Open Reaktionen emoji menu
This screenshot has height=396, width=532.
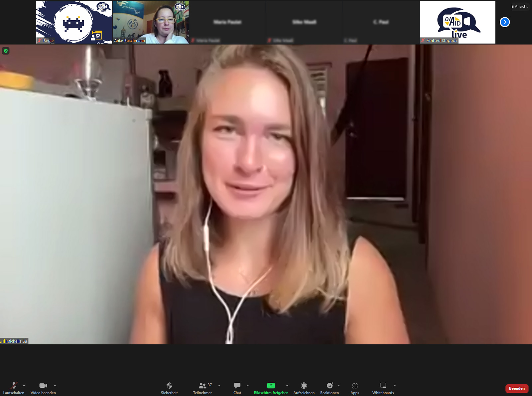[x=330, y=386]
